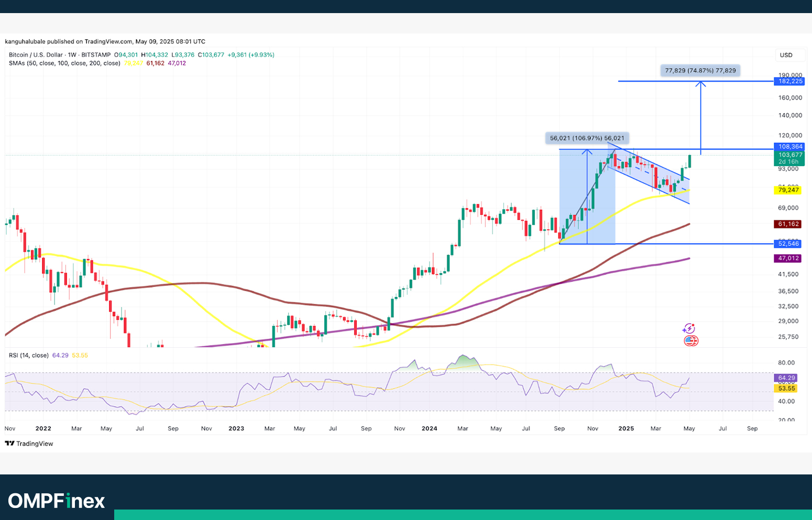
Task: Click the yellow 79,247 value in the SMA legend
Action: 134,63
